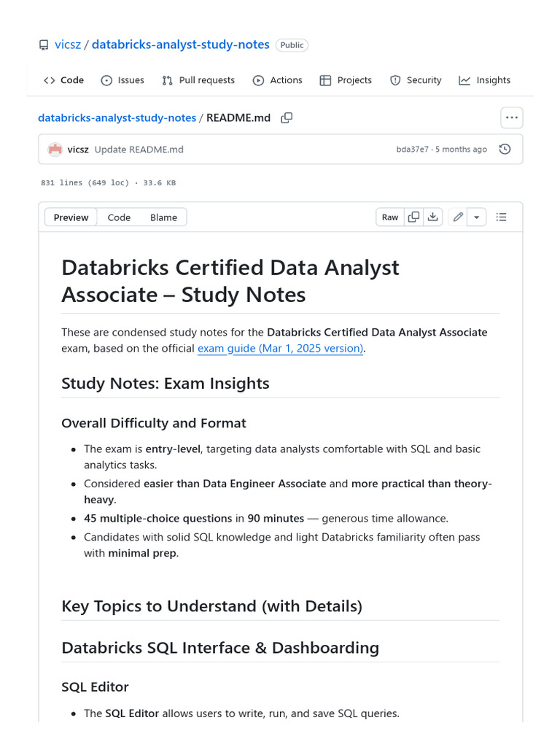Image resolution: width=560 pixels, height=747 pixels.
Task: Copy the README.md file path
Action: point(287,117)
